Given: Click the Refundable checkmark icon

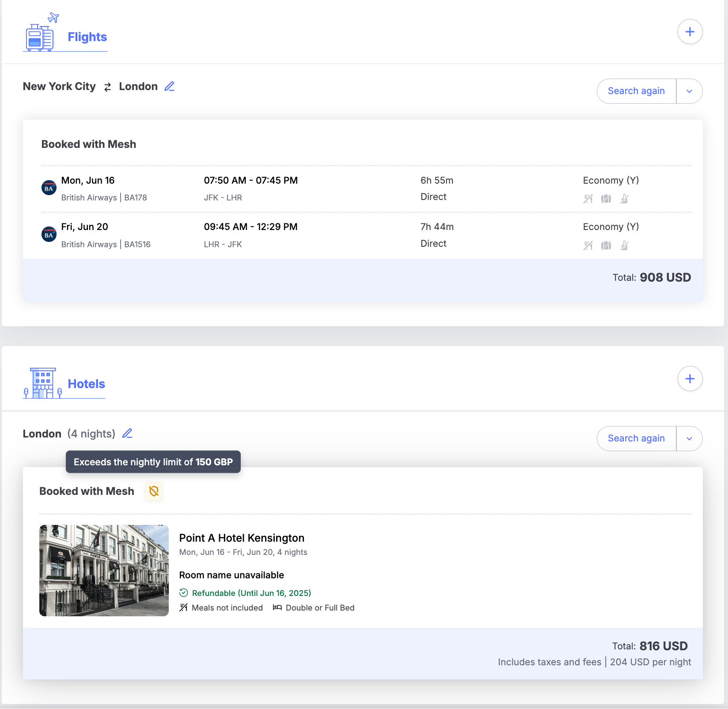Looking at the screenshot, I should tap(184, 593).
